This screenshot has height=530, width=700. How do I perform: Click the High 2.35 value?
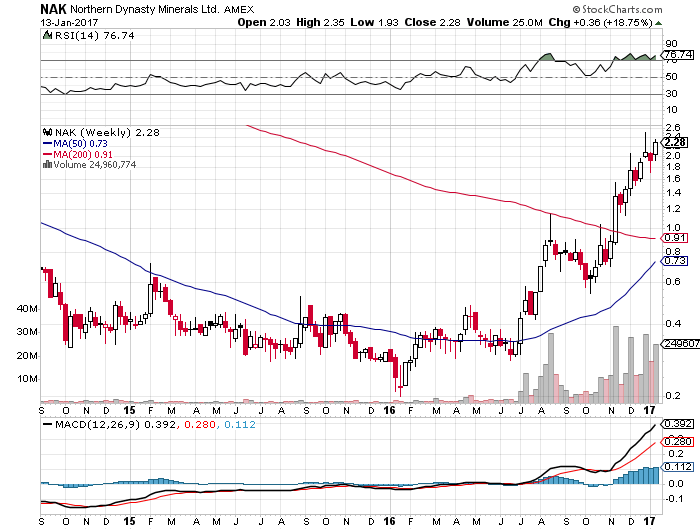coord(321,22)
